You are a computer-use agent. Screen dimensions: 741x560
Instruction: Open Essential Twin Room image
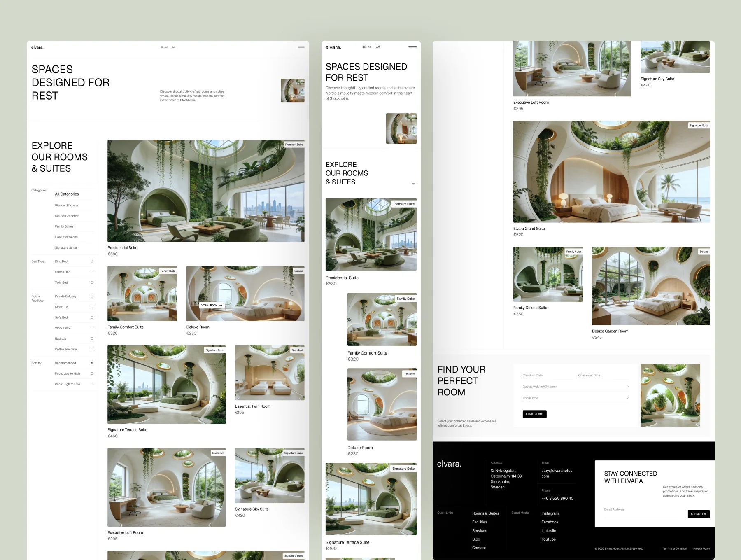[x=270, y=373]
